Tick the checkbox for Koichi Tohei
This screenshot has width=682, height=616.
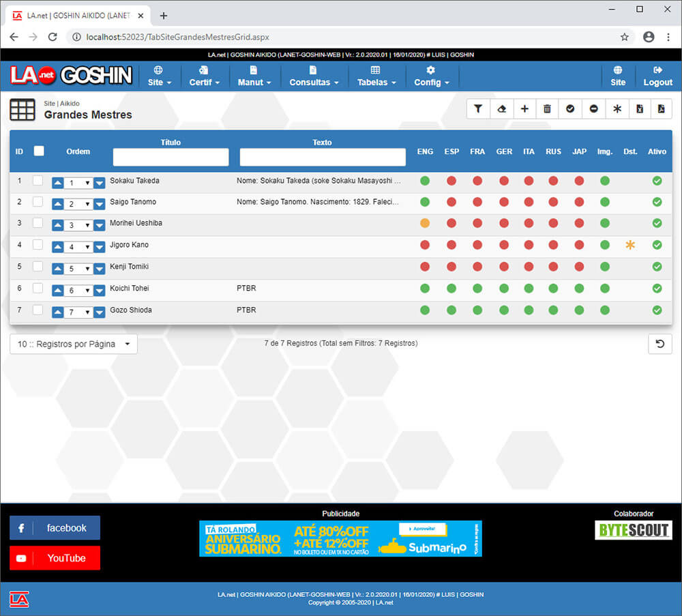38,289
